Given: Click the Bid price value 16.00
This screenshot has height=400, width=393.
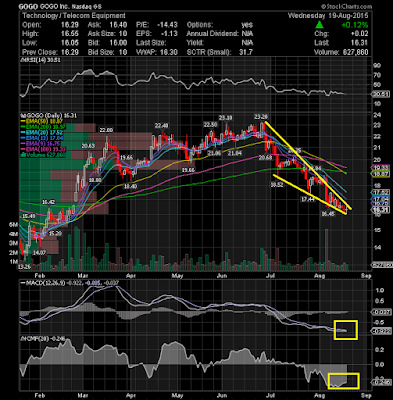Looking at the screenshot, I should [x=119, y=43].
